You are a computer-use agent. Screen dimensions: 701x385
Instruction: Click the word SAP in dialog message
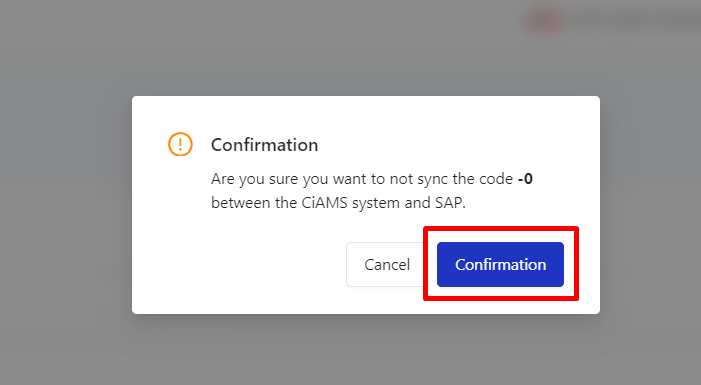(449, 203)
